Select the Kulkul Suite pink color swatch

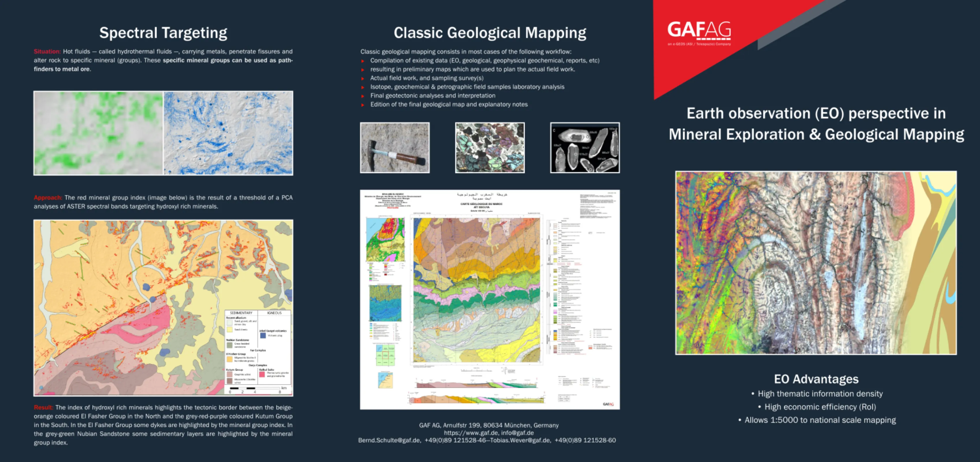click(x=262, y=375)
